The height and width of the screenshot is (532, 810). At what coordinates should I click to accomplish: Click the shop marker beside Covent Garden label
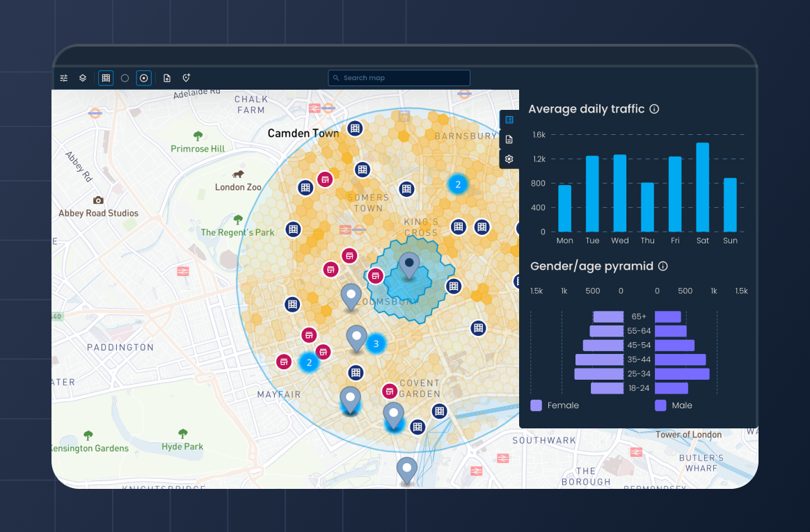point(390,392)
